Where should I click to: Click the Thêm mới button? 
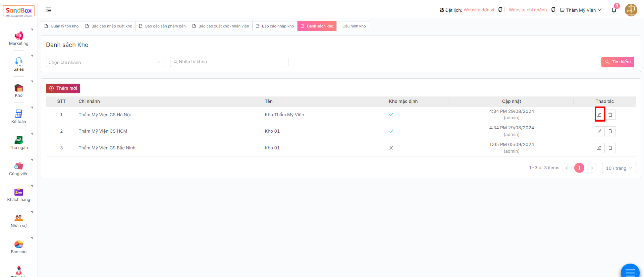tap(63, 88)
